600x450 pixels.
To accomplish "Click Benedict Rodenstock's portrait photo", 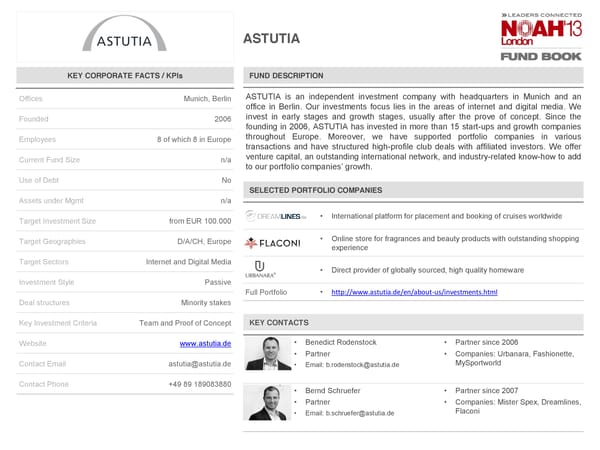I will pyautogui.click(x=268, y=354).
